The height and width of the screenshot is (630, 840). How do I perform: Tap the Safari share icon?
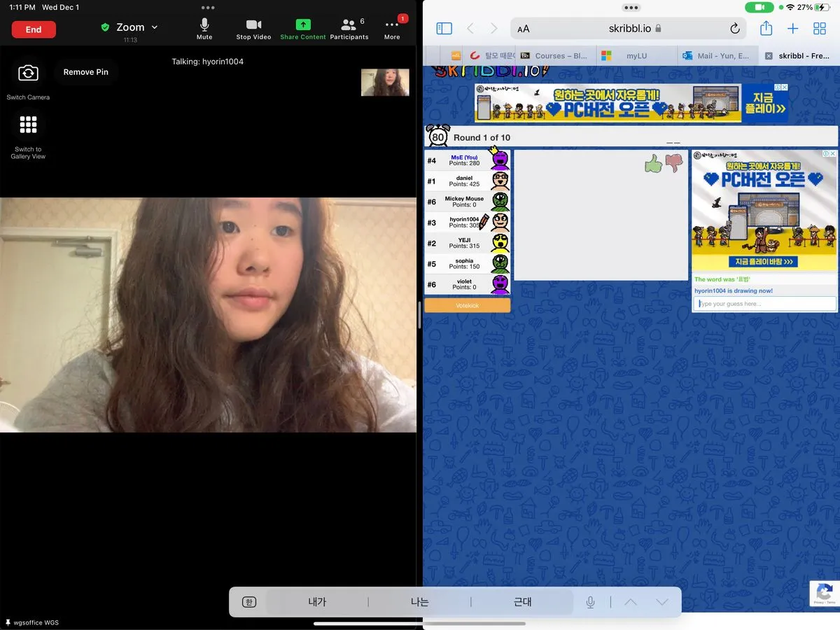pos(766,29)
